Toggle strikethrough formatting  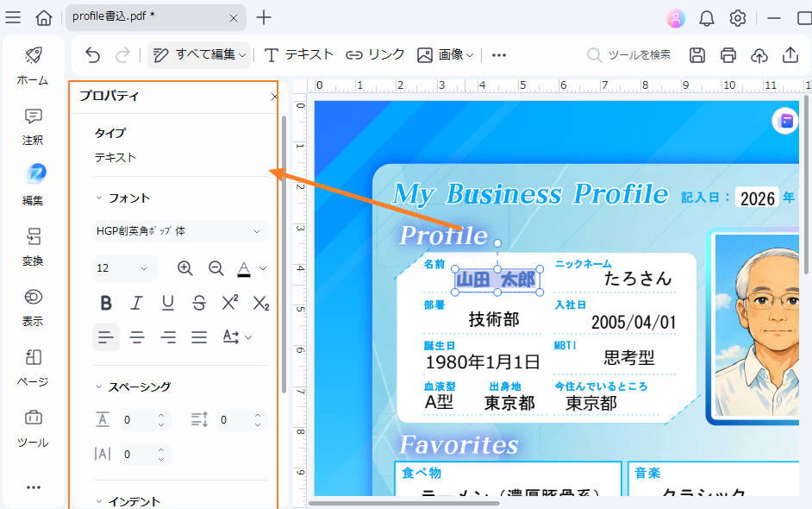click(197, 303)
